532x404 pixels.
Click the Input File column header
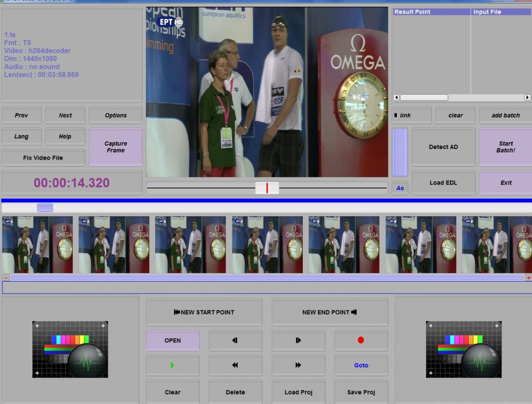pyautogui.click(x=501, y=12)
